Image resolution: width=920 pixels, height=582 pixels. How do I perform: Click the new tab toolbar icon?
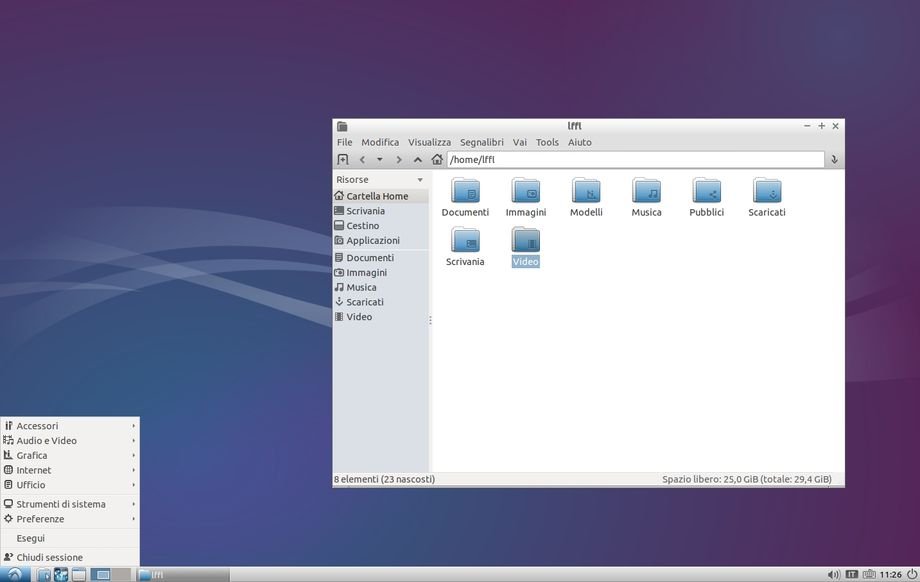coord(343,160)
